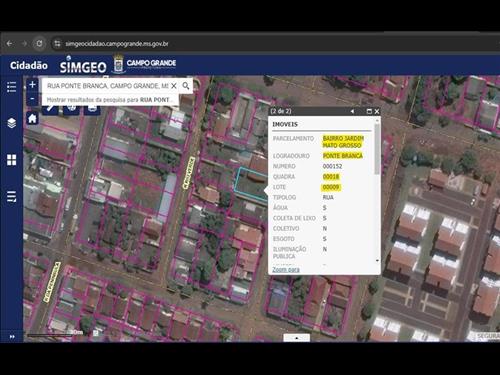The height and width of the screenshot is (375, 500).
Task: Click the 'BAIRRO JARDIM MATO GROSSO' value
Action: pyautogui.click(x=343, y=142)
